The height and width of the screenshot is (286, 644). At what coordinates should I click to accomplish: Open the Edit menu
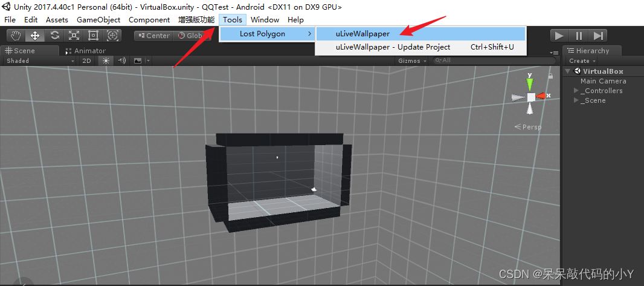click(31, 20)
